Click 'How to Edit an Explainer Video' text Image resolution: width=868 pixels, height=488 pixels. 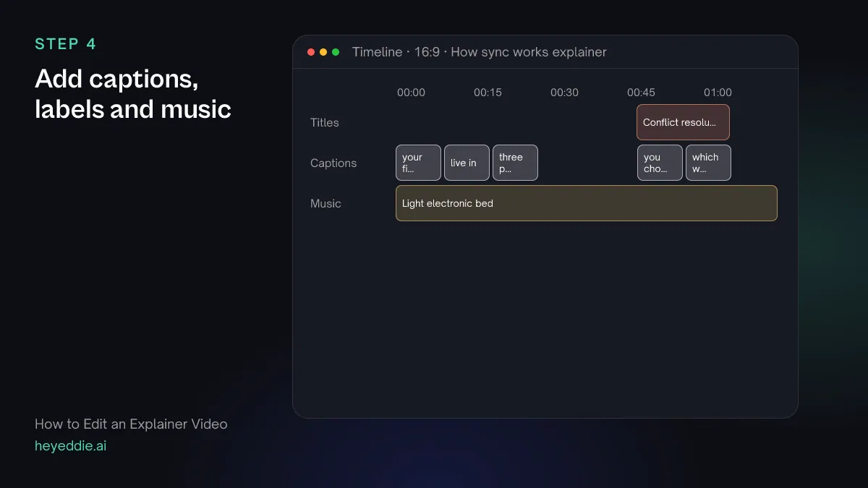click(131, 424)
